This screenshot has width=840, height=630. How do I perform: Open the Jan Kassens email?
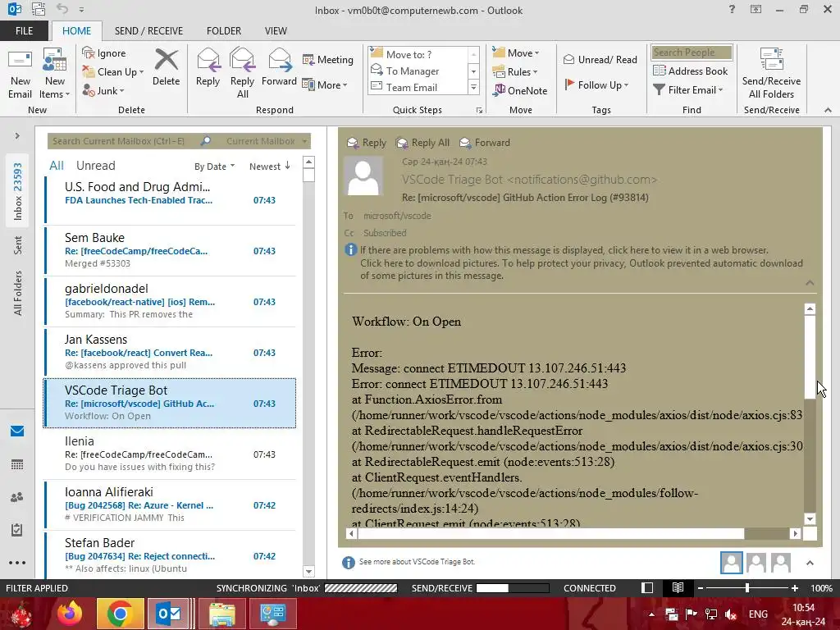[171, 352]
